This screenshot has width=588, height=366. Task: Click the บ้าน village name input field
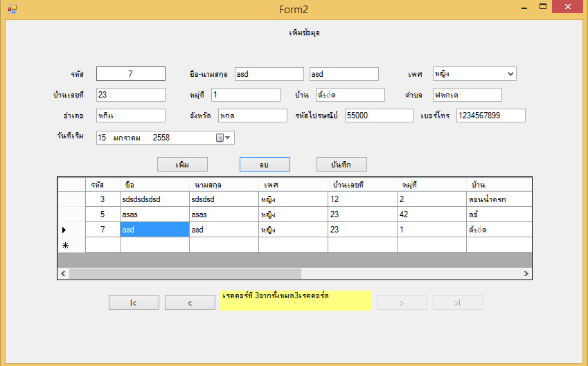tap(350, 95)
